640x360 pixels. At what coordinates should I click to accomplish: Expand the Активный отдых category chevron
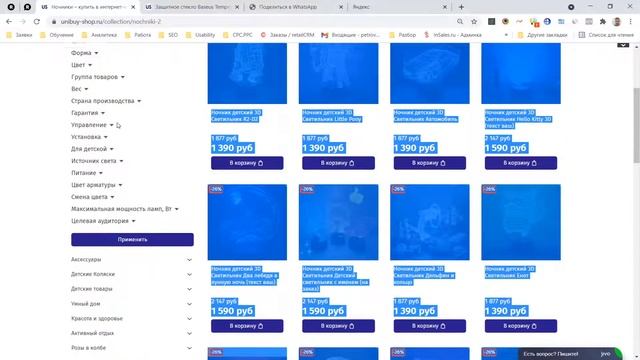click(189, 333)
